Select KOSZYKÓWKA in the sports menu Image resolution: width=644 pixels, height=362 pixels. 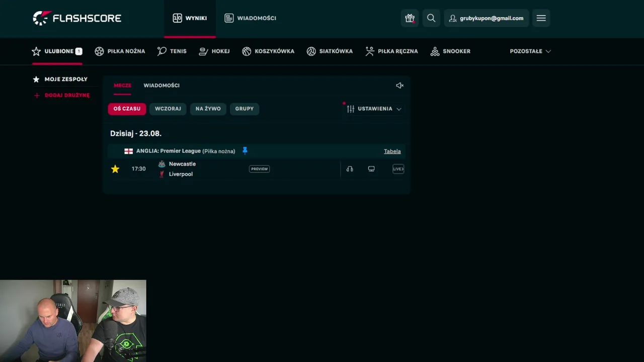(268, 51)
